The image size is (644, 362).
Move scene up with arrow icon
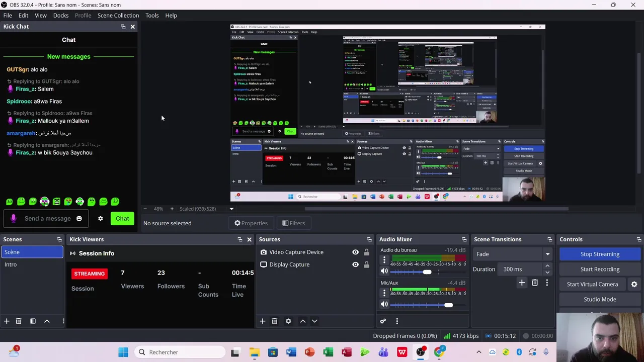(x=47, y=321)
